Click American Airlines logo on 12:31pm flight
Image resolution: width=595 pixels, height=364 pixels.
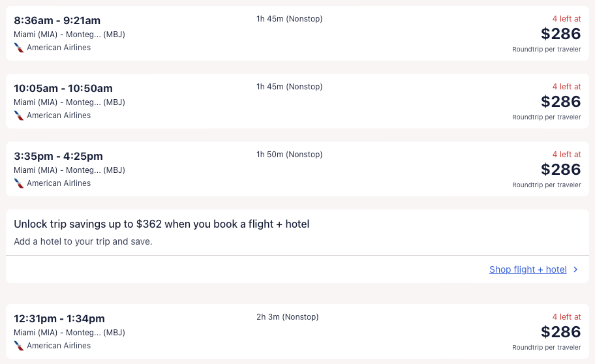point(19,346)
